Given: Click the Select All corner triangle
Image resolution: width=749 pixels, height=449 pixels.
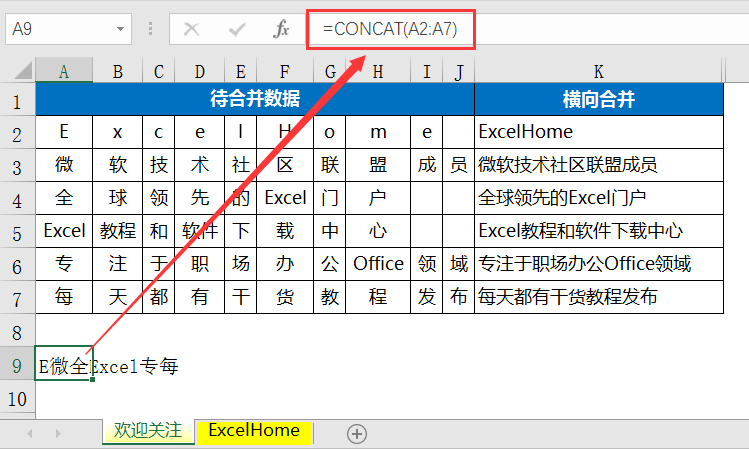Looking at the screenshot, I should [23, 70].
